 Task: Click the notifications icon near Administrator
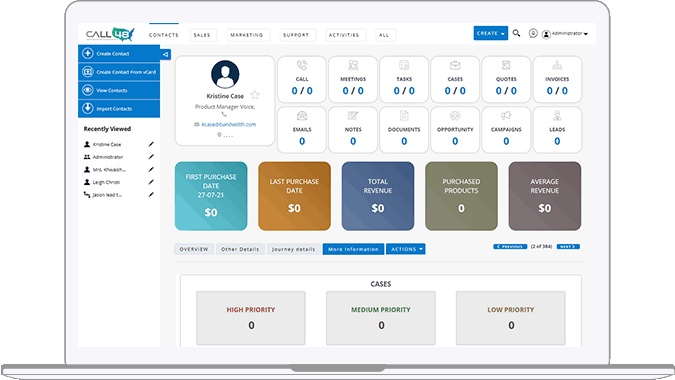[x=533, y=33]
